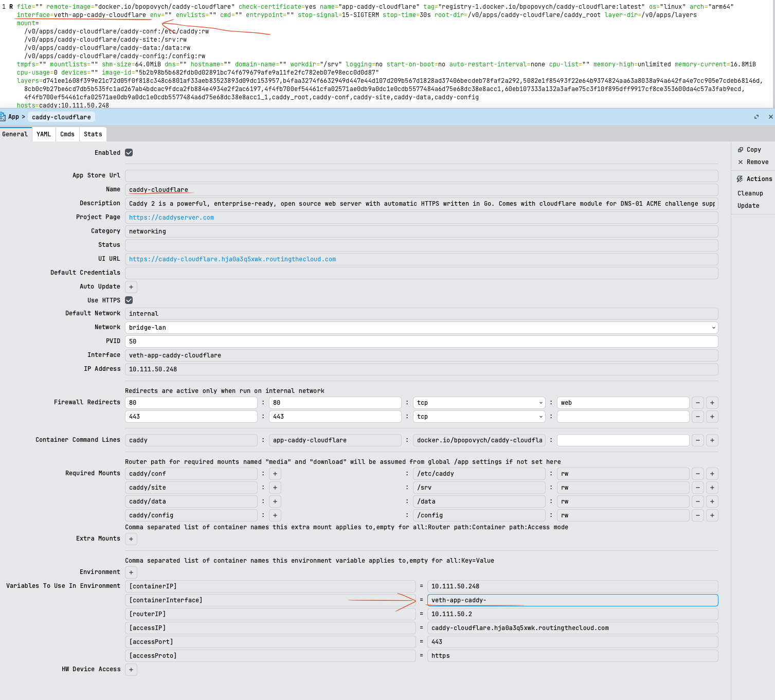
Task: Click the Name field containing caddy-cloudflare
Action: point(422,190)
